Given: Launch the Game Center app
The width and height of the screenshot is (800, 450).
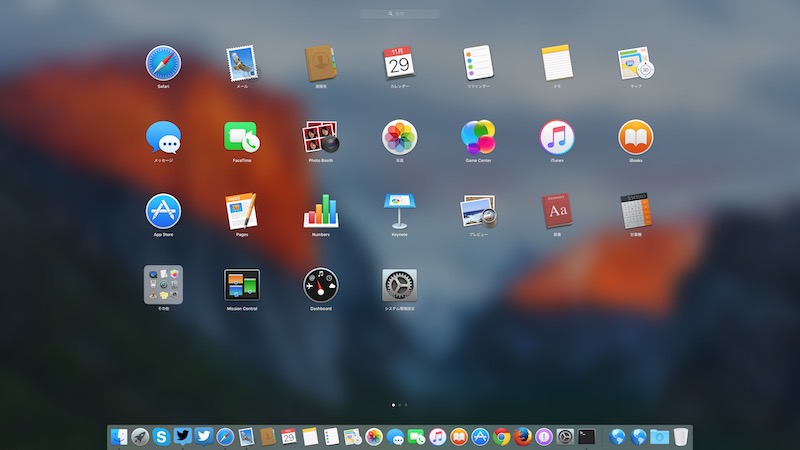Looking at the screenshot, I should [x=478, y=137].
